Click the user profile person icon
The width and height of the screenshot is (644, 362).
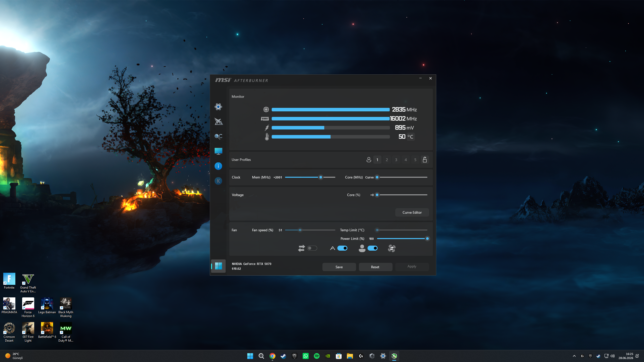pos(369,160)
